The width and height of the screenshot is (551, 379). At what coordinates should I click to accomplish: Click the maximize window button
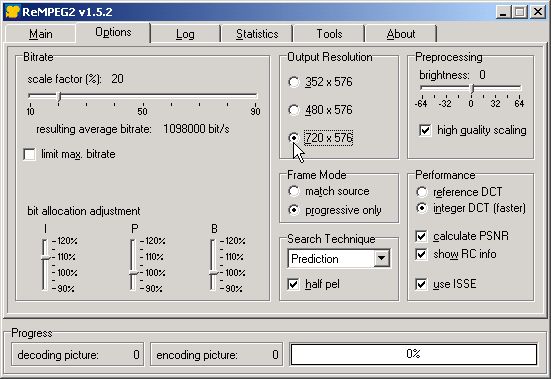click(520, 12)
